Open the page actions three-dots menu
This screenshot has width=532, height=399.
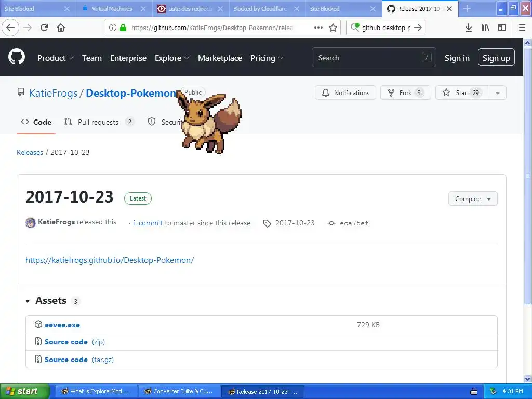pyautogui.click(x=318, y=28)
